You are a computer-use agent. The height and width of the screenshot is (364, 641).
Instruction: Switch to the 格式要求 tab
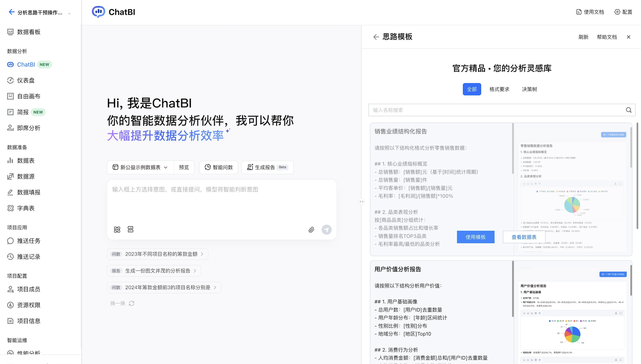click(x=499, y=89)
